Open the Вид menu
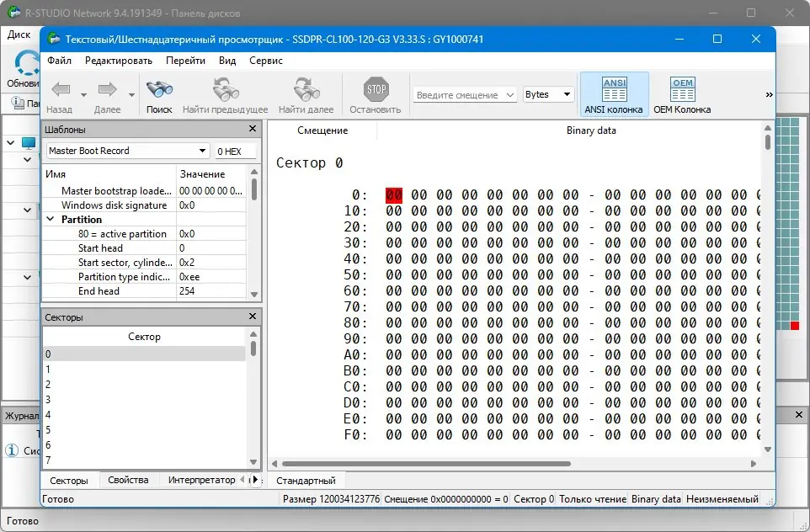This screenshot has height=532, width=810. [x=227, y=61]
